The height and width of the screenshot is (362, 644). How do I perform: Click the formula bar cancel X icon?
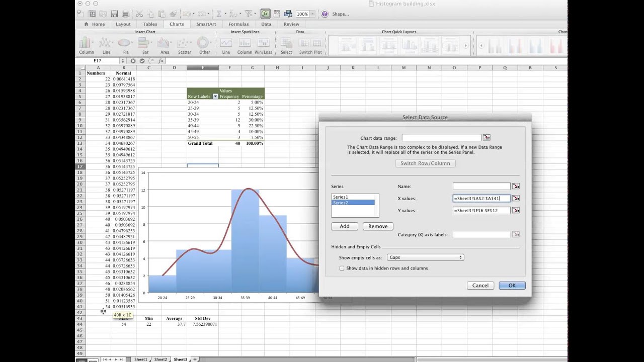click(133, 61)
